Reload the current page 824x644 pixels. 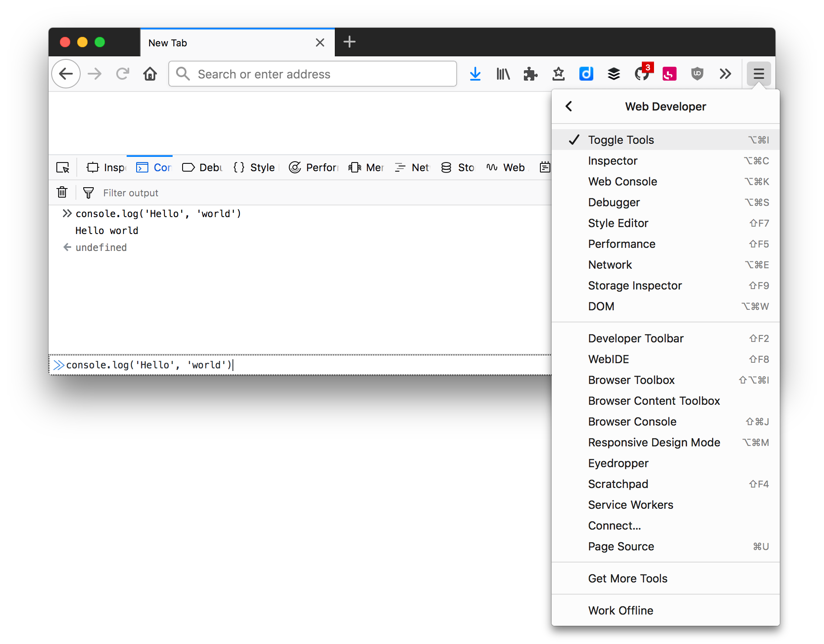coord(123,74)
